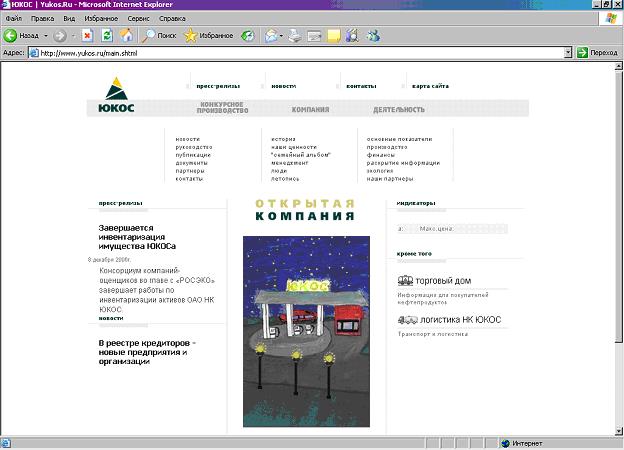The width and height of the screenshot is (624, 450).
Task: Click the Windows flag logo in the top right corner
Action: click(611, 18)
